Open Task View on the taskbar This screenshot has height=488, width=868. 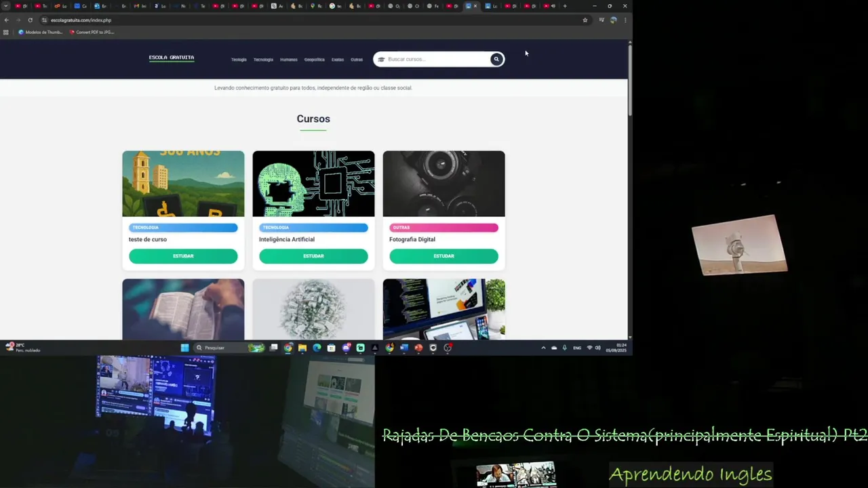274,348
